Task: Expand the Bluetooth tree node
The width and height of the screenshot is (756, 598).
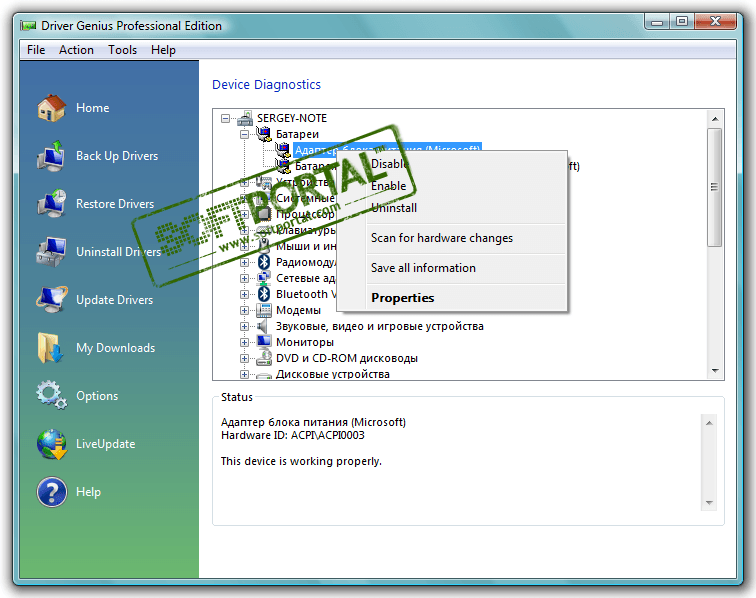Action: coord(244,294)
